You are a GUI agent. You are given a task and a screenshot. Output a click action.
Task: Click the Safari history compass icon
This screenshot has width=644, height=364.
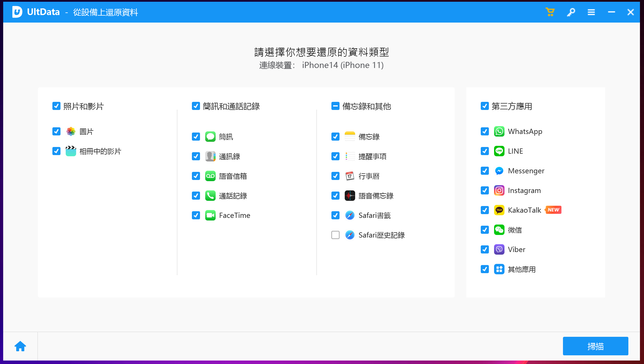350,235
